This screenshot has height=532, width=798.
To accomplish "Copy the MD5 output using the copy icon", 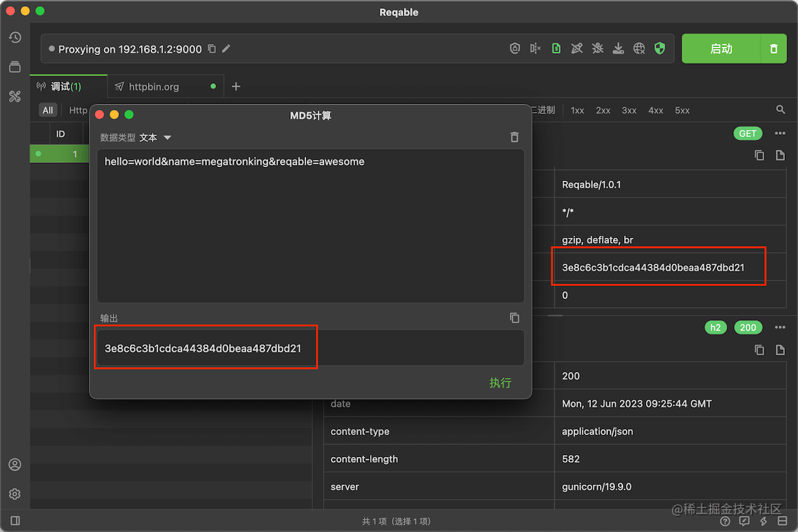I will pos(514,318).
